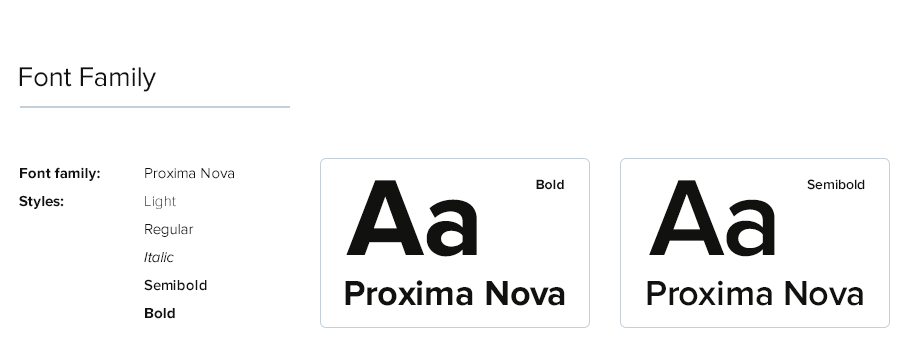Click the Proxima Nova family name value
Screen dimensions: 900x364
pyautogui.click(x=189, y=173)
